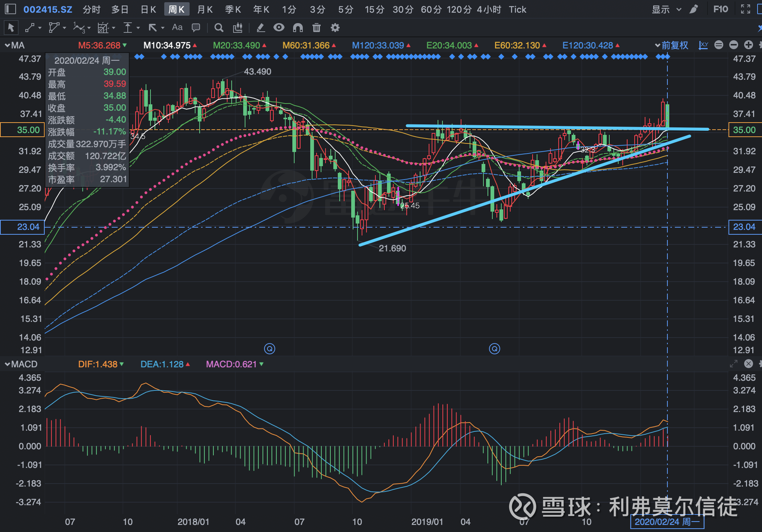
Task: Switch to the 多日 multi-day tab
Action: click(120, 9)
